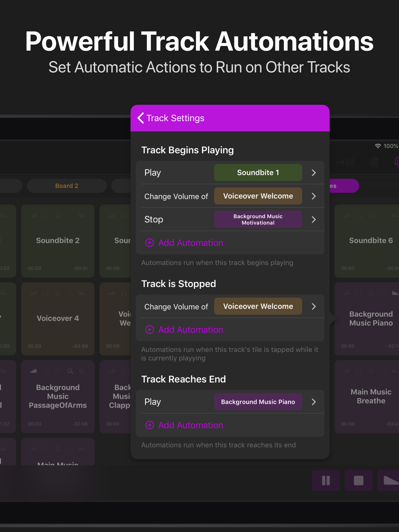Toggle the repeat loop icon on Soundbite 2
The image size is (399, 532).
coord(58,216)
